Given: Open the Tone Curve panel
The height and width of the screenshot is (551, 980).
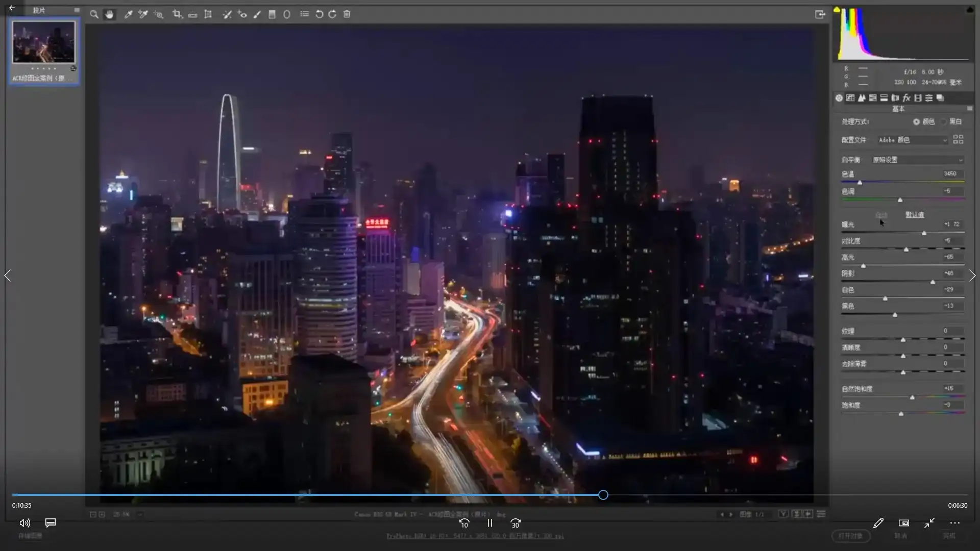Looking at the screenshot, I should 850,98.
